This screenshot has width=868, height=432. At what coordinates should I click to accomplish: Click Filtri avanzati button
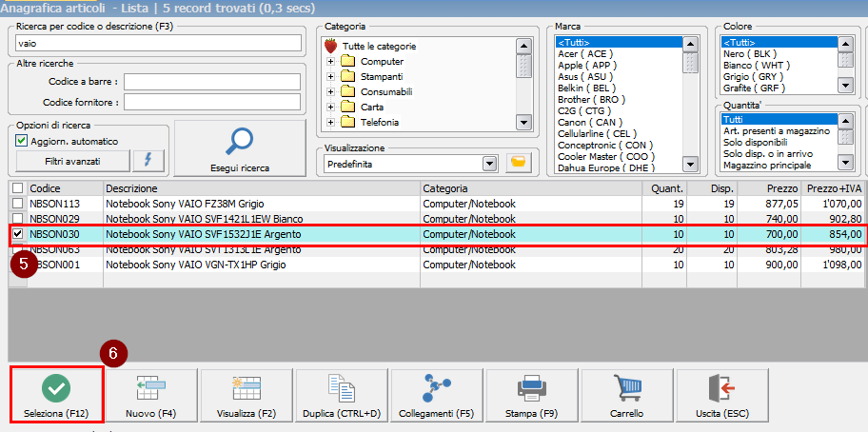(73, 161)
